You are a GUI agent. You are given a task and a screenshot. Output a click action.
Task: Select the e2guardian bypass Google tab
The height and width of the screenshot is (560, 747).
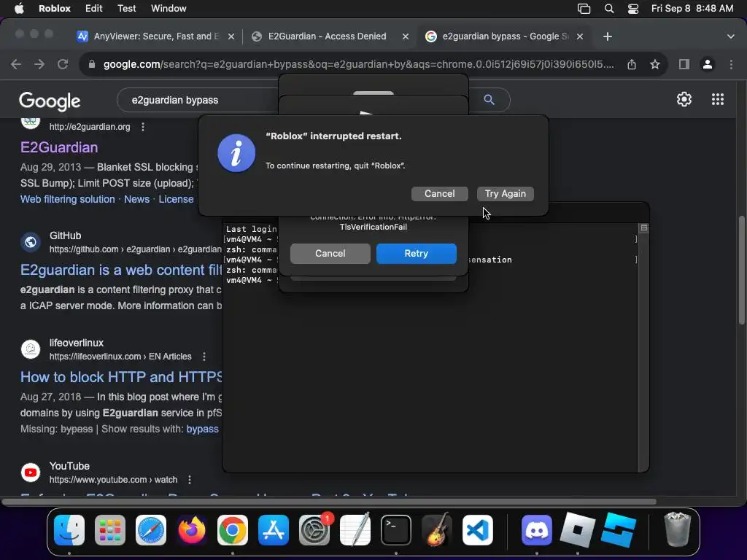(505, 36)
